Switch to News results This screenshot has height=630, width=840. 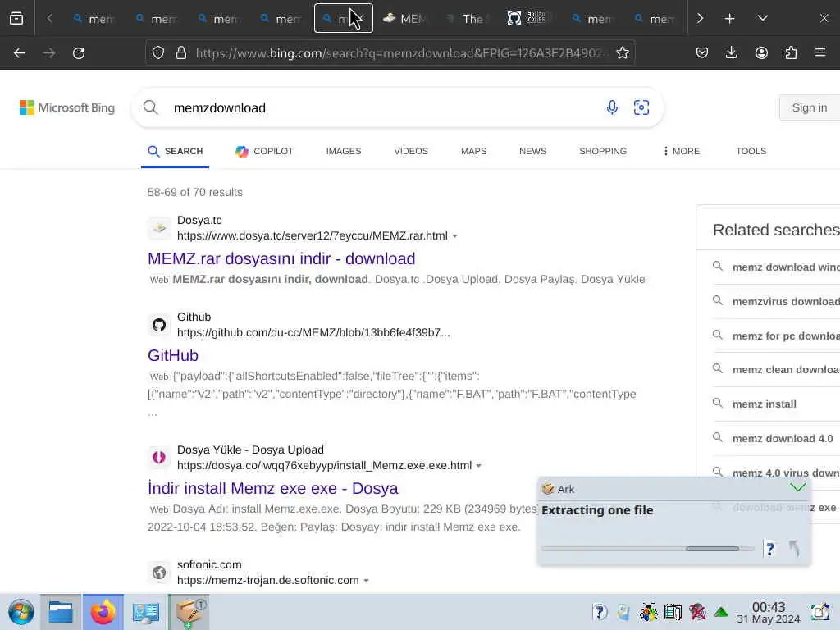(x=532, y=151)
